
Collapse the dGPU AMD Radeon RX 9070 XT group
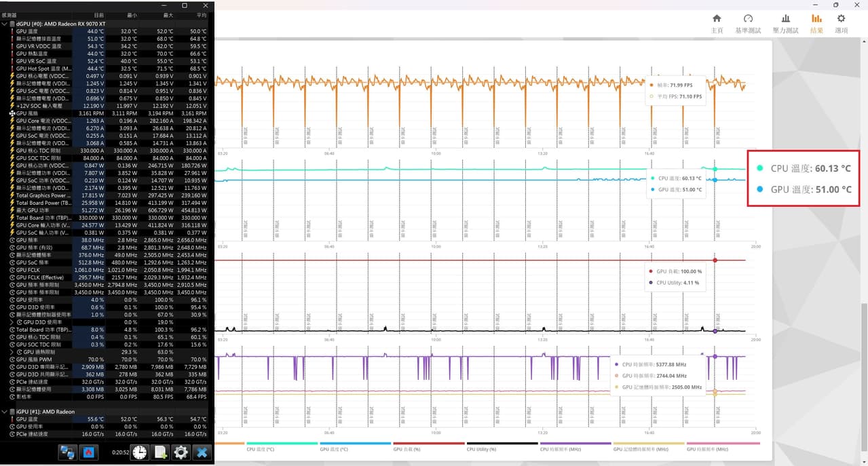pos(5,24)
